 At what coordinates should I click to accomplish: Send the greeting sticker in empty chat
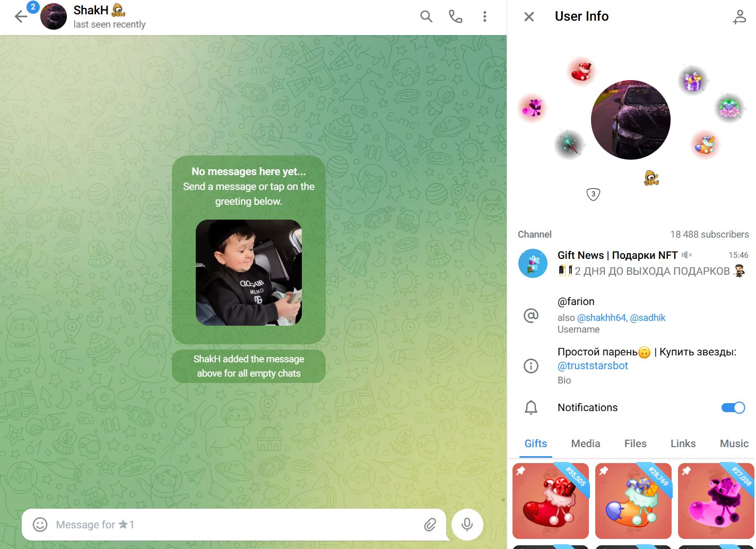pos(249,273)
